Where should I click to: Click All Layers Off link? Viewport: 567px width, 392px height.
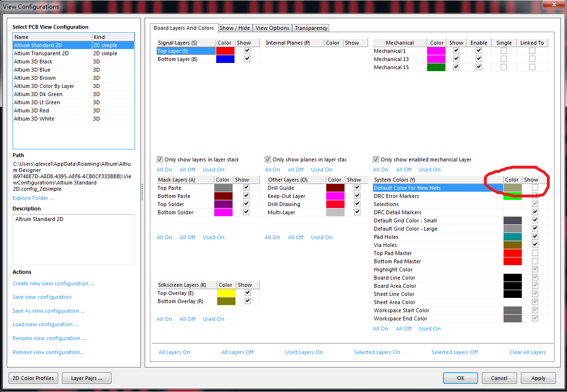point(237,352)
